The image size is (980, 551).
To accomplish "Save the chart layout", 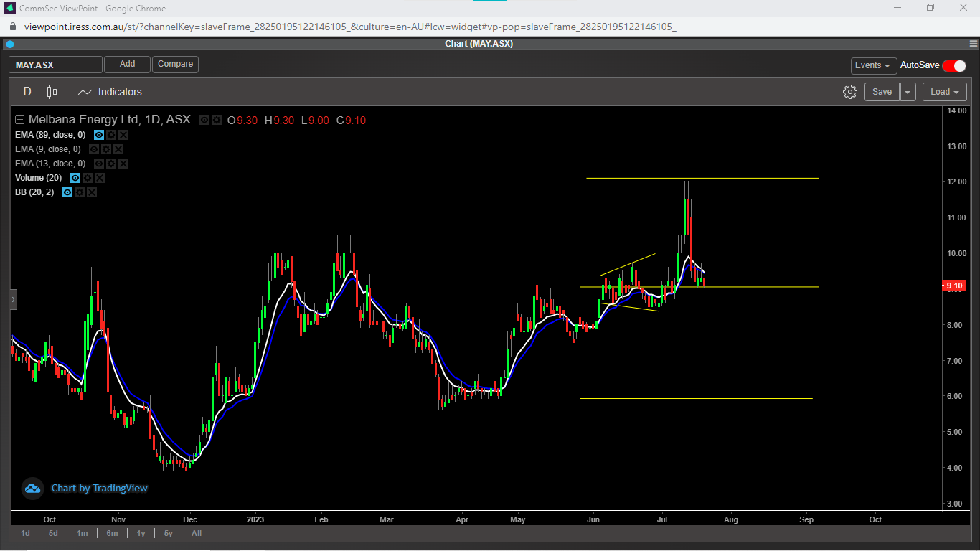I will [882, 92].
